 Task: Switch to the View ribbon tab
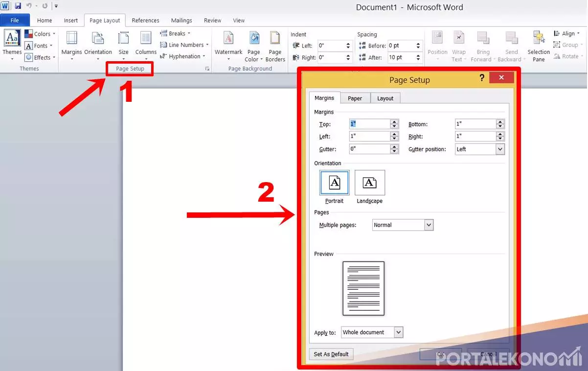point(239,21)
